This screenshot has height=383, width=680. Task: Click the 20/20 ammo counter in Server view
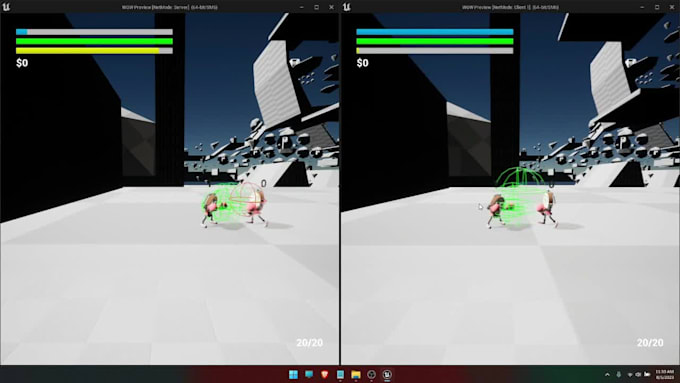pos(310,343)
